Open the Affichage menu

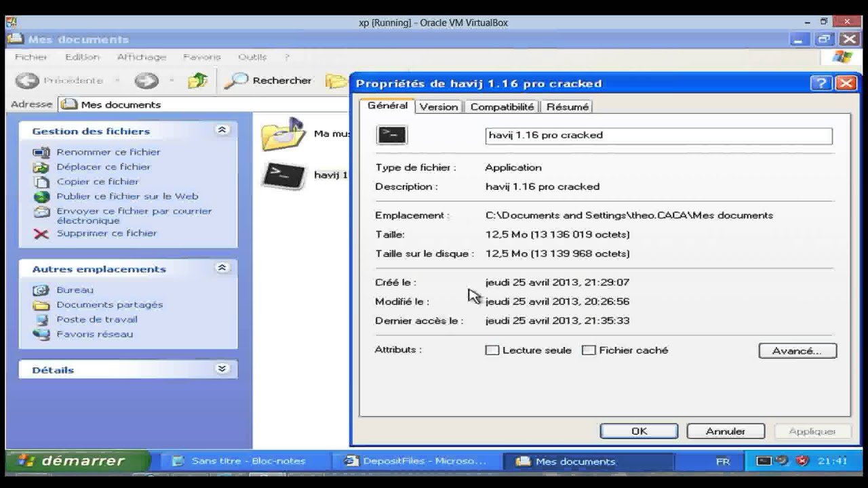tap(141, 57)
